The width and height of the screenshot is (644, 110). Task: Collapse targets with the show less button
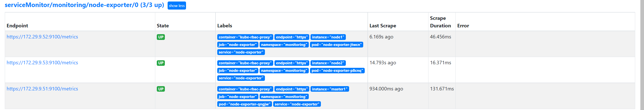click(177, 6)
